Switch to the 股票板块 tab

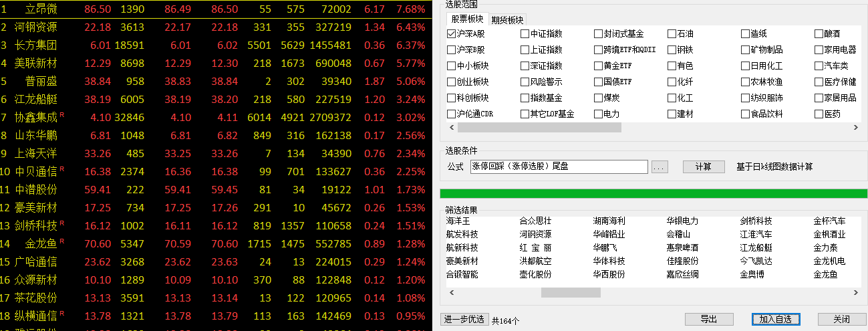(467, 19)
